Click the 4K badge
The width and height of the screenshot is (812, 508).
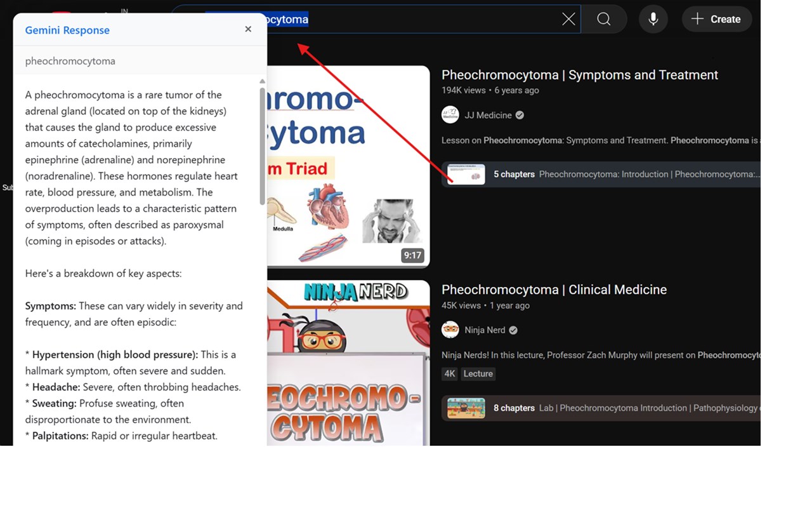[x=450, y=373]
